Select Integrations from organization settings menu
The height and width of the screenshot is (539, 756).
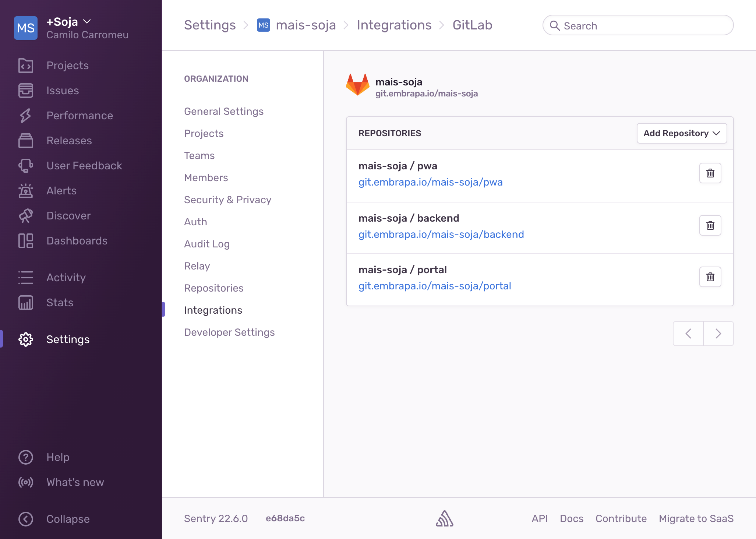pyautogui.click(x=213, y=310)
